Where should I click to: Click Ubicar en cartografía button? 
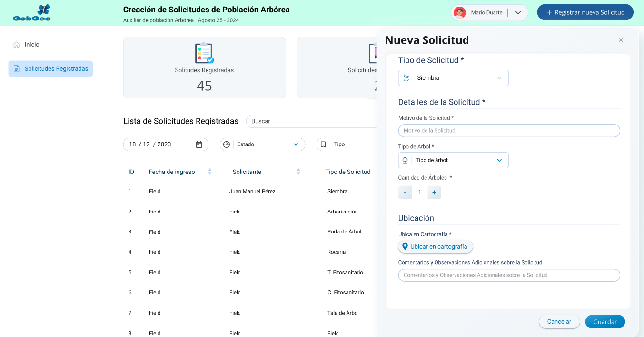(x=436, y=247)
